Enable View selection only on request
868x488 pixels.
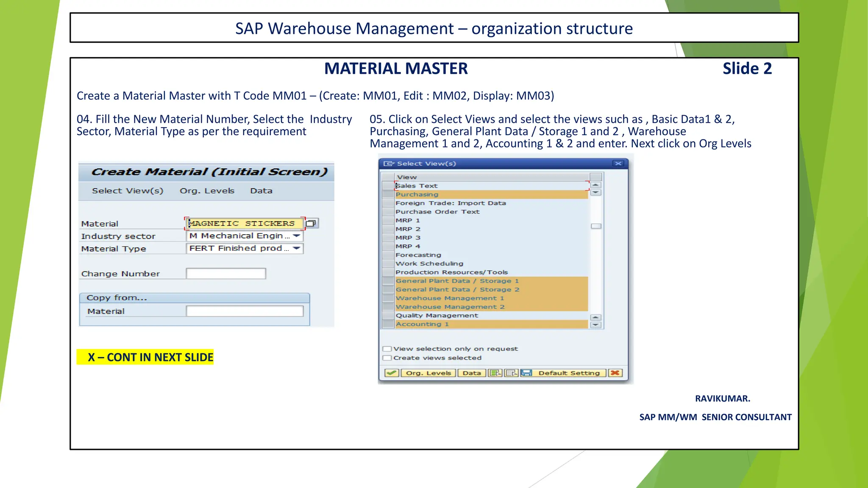387,349
